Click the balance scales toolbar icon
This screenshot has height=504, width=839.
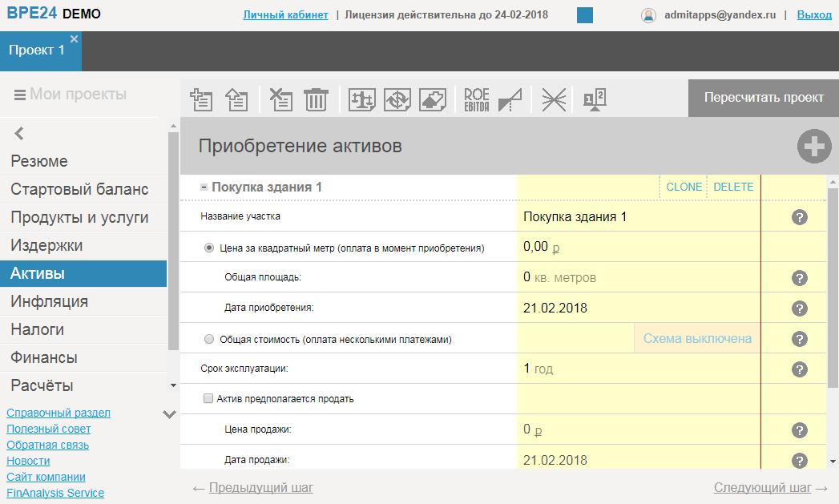[x=362, y=99]
